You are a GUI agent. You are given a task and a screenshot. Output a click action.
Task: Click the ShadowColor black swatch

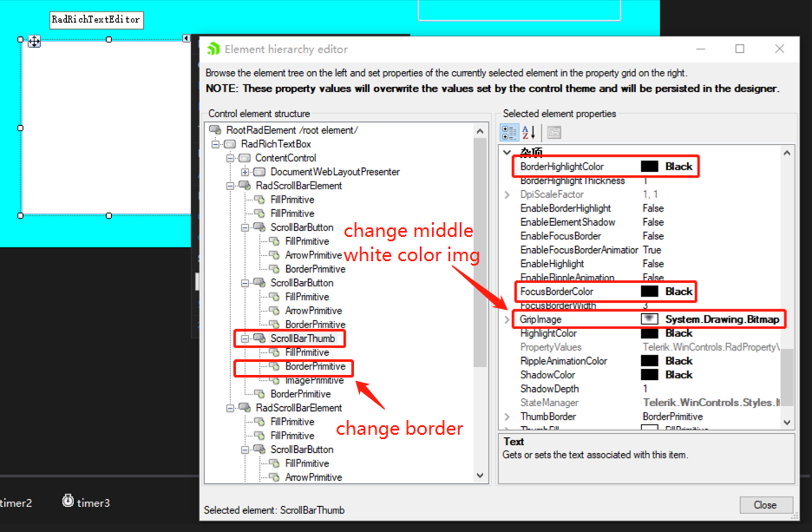pos(650,375)
